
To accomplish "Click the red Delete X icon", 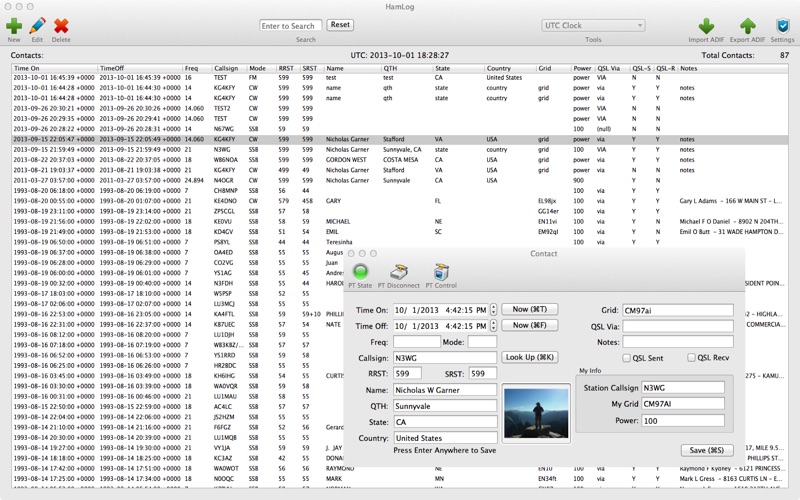I will pyautogui.click(x=61, y=26).
